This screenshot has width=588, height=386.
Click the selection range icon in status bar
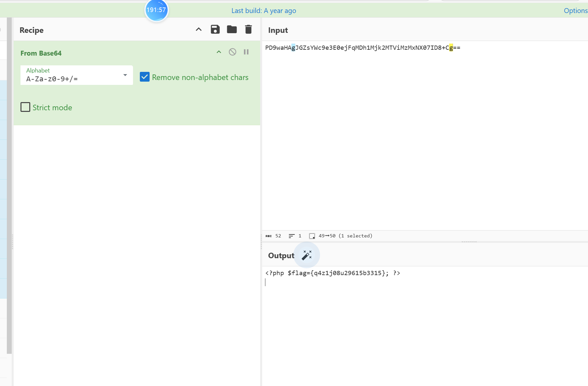click(312, 236)
